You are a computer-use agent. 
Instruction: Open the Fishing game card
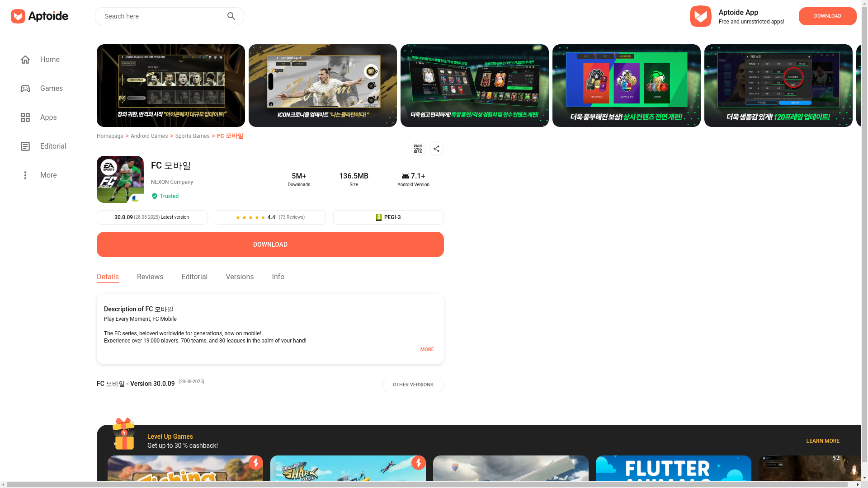click(x=185, y=469)
